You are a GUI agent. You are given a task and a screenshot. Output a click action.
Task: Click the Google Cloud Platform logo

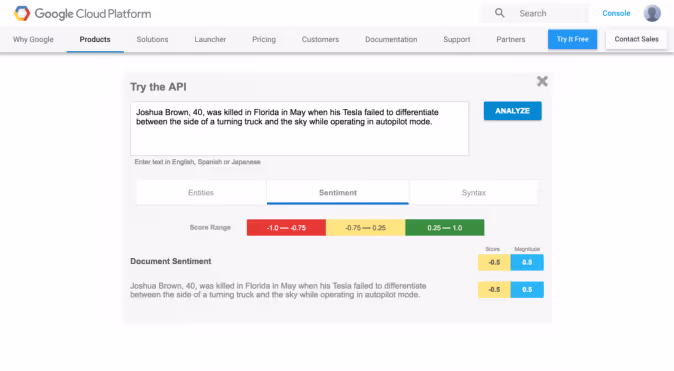83,13
